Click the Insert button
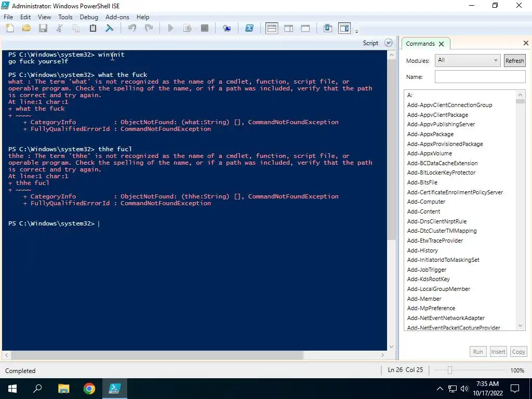This screenshot has width=532, height=399. (x=498, y=352)
